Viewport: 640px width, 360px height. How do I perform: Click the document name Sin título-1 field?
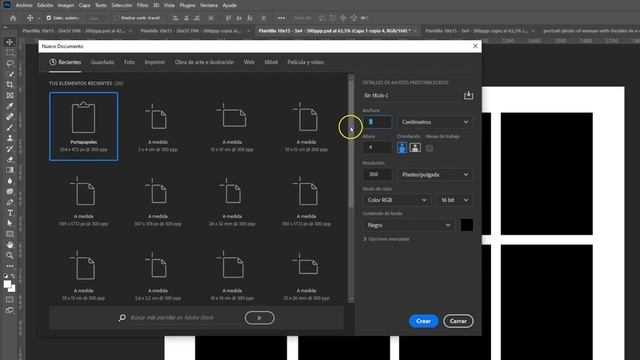pos(411,96)
